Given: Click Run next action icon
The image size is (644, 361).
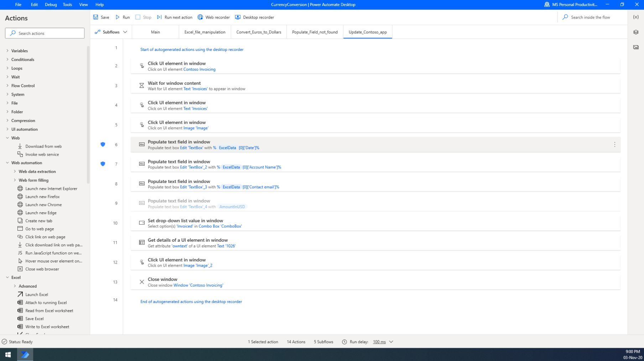Looking at the screenshot, I should tap(159, 17).
